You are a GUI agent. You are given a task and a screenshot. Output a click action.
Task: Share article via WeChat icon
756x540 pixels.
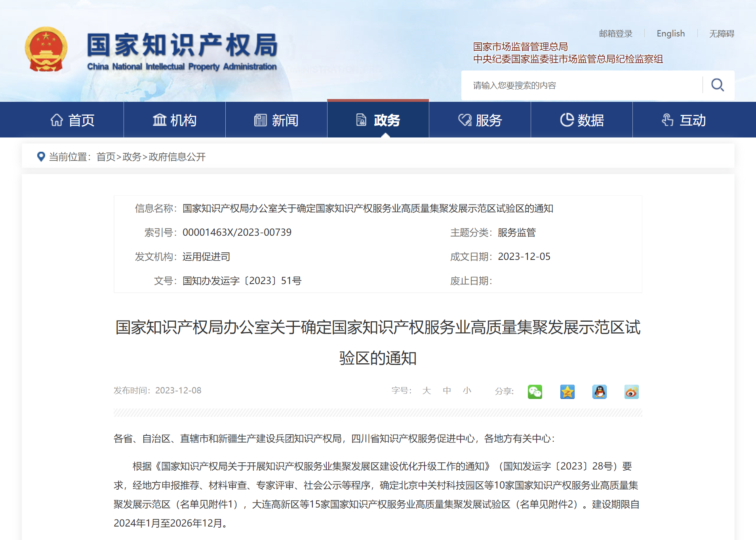click(x=535, y=392)
